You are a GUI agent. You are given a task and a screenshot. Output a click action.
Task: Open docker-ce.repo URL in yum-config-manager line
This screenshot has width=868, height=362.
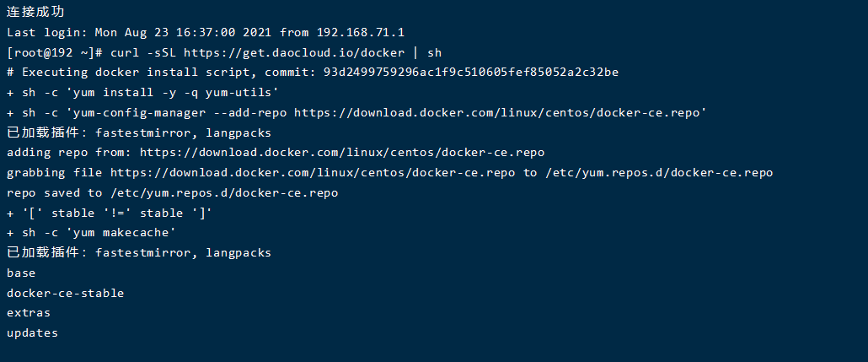pyautogui.click(x=496, y=112)
